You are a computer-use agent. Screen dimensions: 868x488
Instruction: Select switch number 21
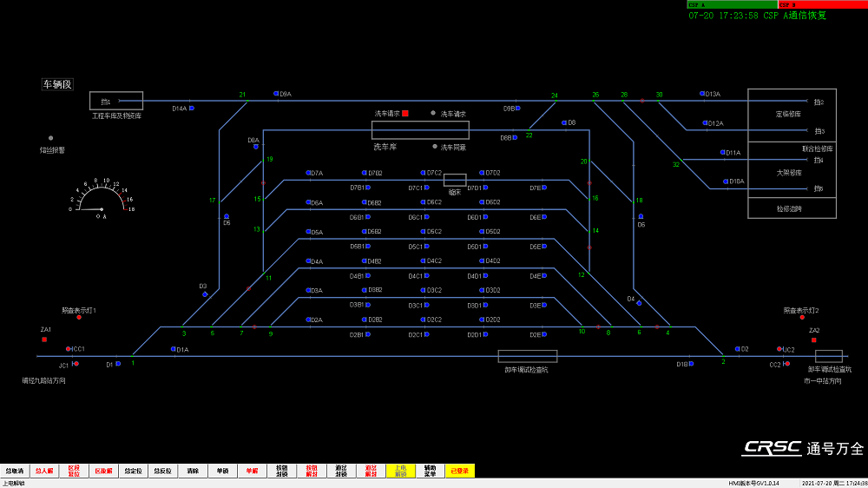pos(242,95)
